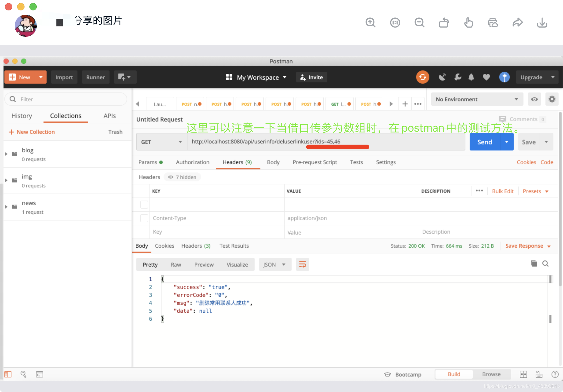Image resolution: width=563 pixels, height=392 pixels.
Task: Download the shared image
Action: pyautogui.click(x=542, y=23)
